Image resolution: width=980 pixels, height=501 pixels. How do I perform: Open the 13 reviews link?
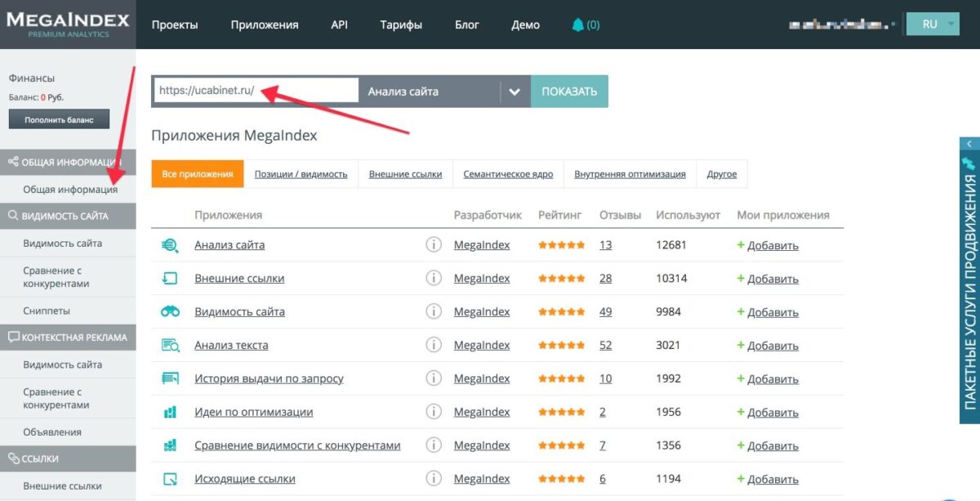pos(605,245)
